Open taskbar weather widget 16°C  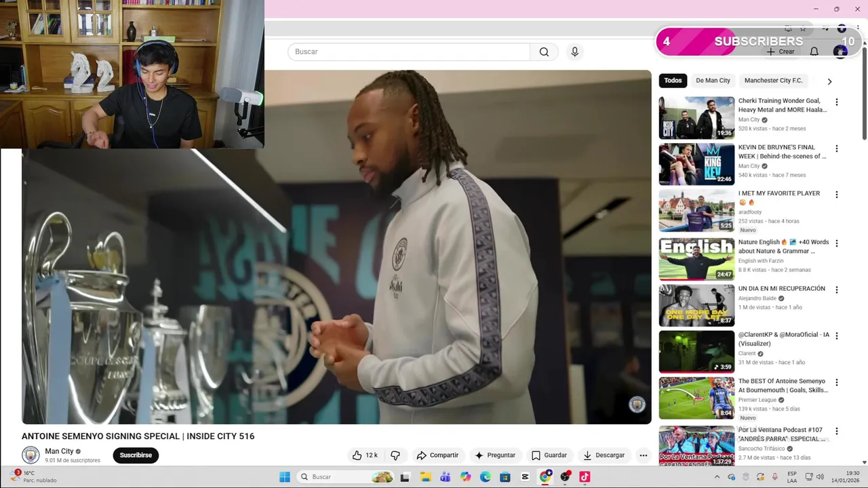point(33,476)
